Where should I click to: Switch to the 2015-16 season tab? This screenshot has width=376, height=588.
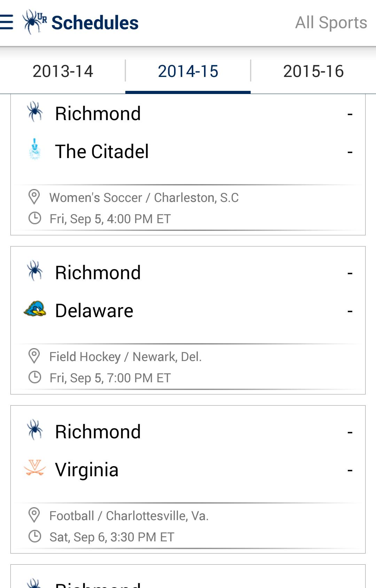coord(313,71)
